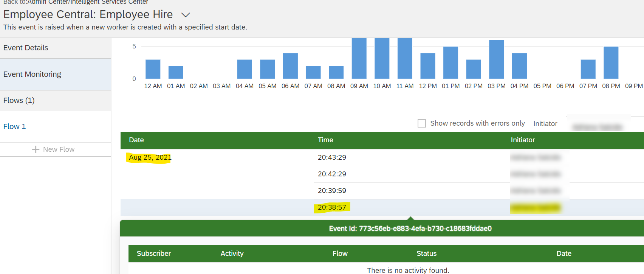This screenshot has height=274, width=644.
Task: Select the 20:39:59 event row
Action: (x=382, y=191)
